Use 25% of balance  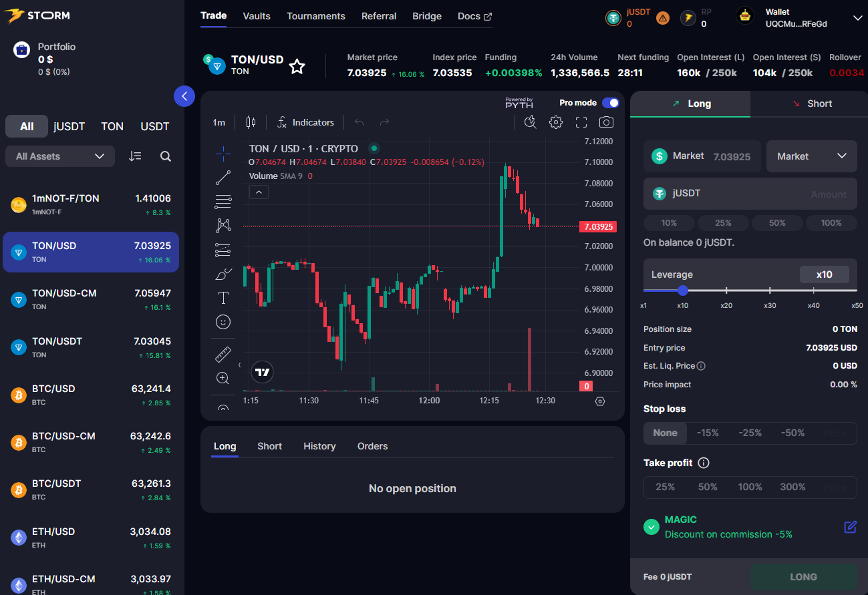723,223
